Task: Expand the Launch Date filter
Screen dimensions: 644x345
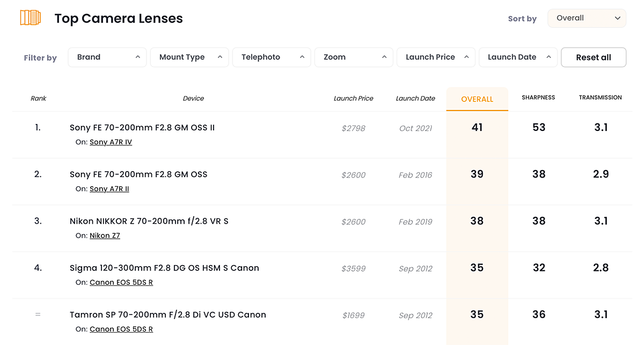Action: point(518,57)
